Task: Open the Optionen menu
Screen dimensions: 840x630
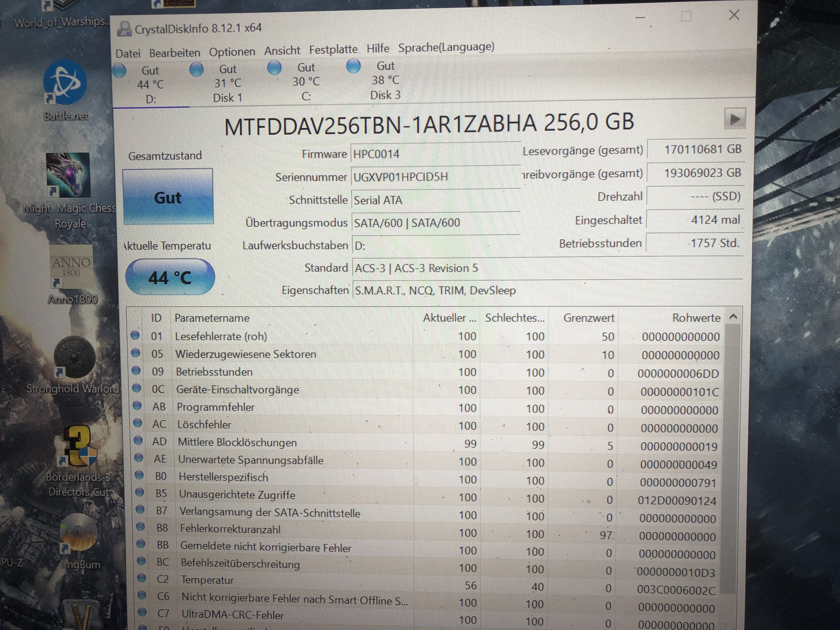Action: click(x=232, y=52)
